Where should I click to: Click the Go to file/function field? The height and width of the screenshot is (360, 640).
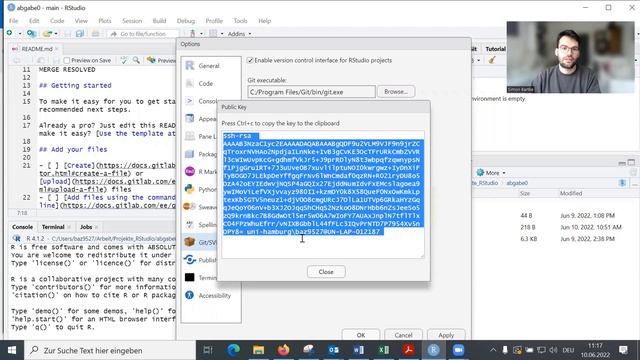tap(143, 33)
